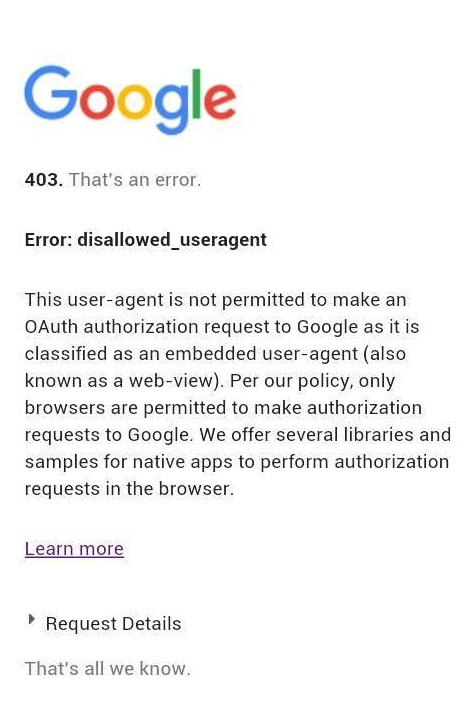Click the 'That's an error.' text
This screenshot has height=721, width=470.
(x=135, y=180)
